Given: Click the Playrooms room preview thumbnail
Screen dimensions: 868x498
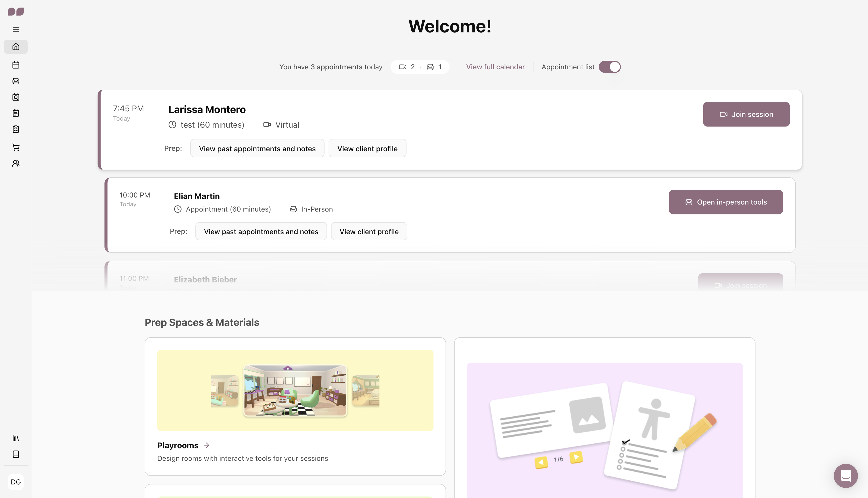Looking at the screenshot, I should tap(295, 390).
